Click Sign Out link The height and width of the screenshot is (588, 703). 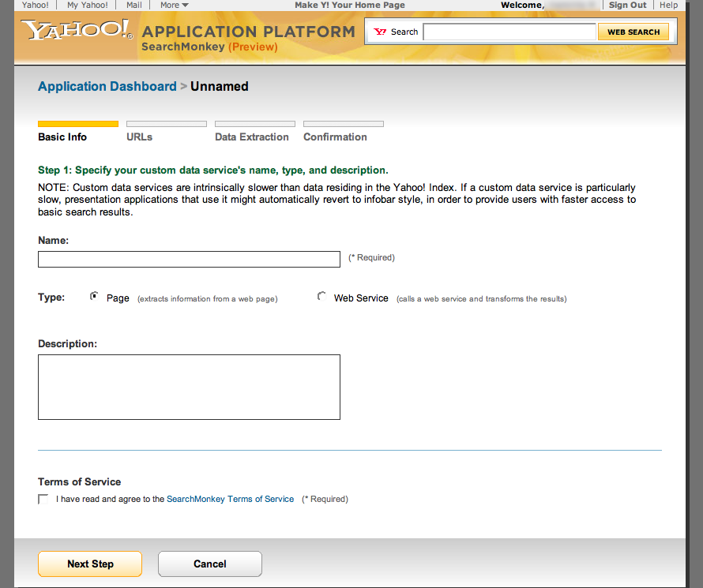click(627, 5)
